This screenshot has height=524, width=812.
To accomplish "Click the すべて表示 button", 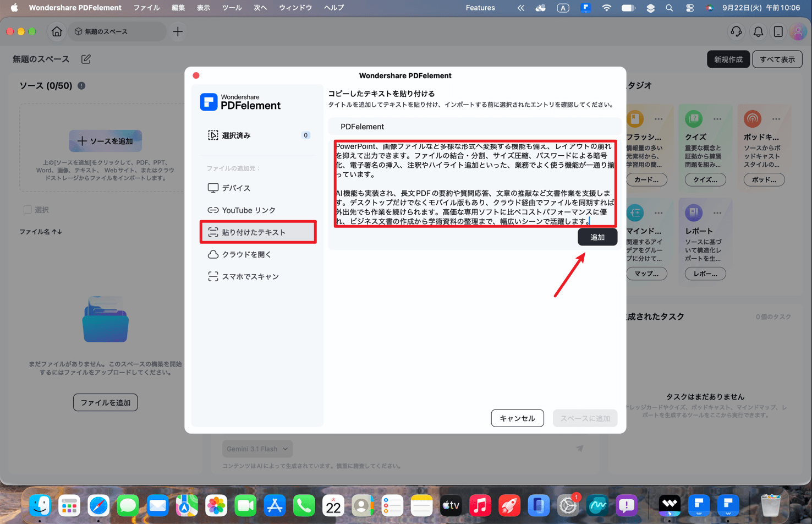I will (x=777, y=59).
